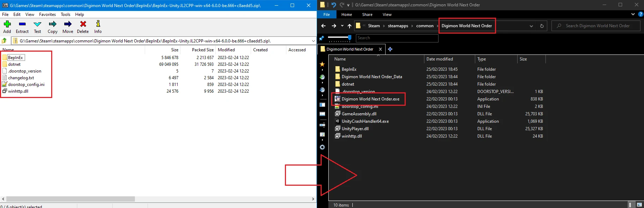The height and width of the screenshot is (208, 644).
Task: Click the 7-Zip archive path field
Action: pos(164,41)
